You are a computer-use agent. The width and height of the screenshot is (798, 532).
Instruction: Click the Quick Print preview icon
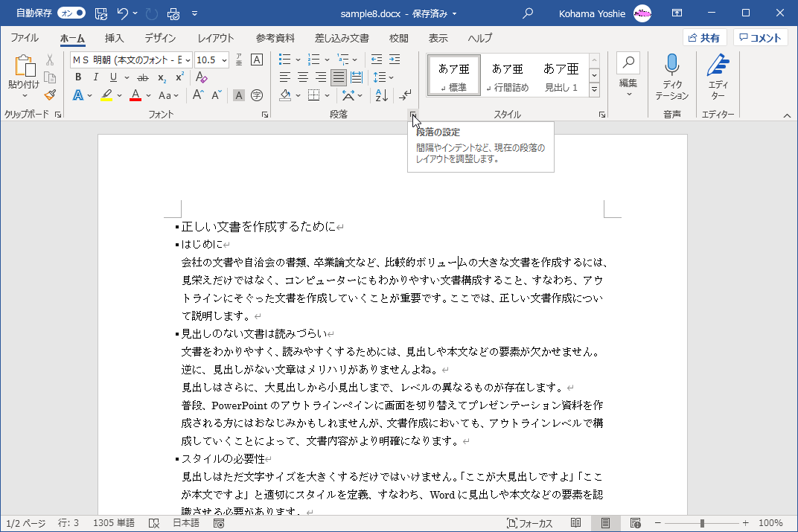coord(173,13)
